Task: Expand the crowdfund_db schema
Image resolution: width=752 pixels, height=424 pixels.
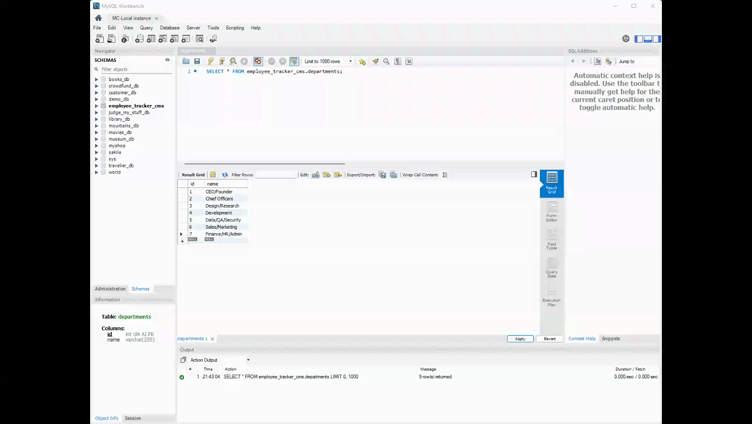Action: [x=96, y=86]
